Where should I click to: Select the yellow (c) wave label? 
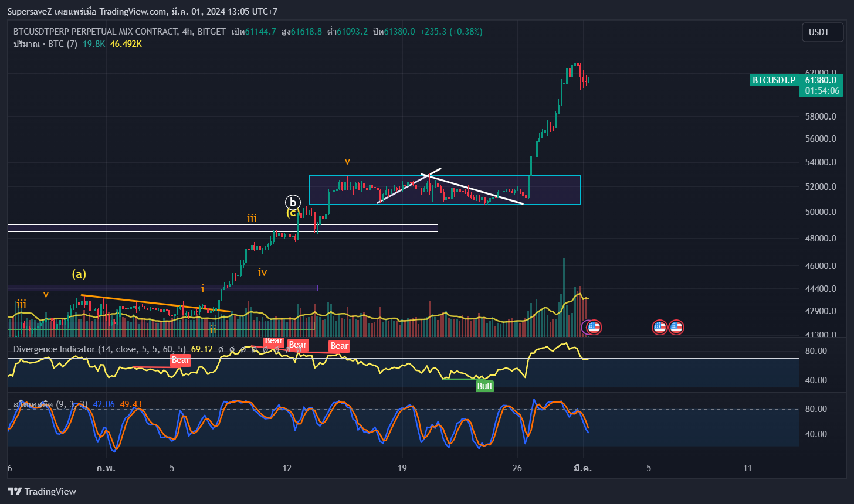292,213
